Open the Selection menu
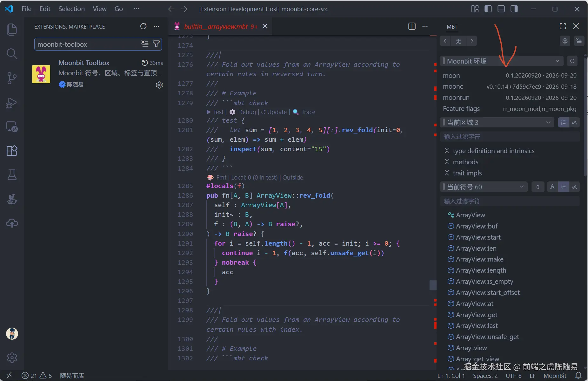 pos(71,9)
